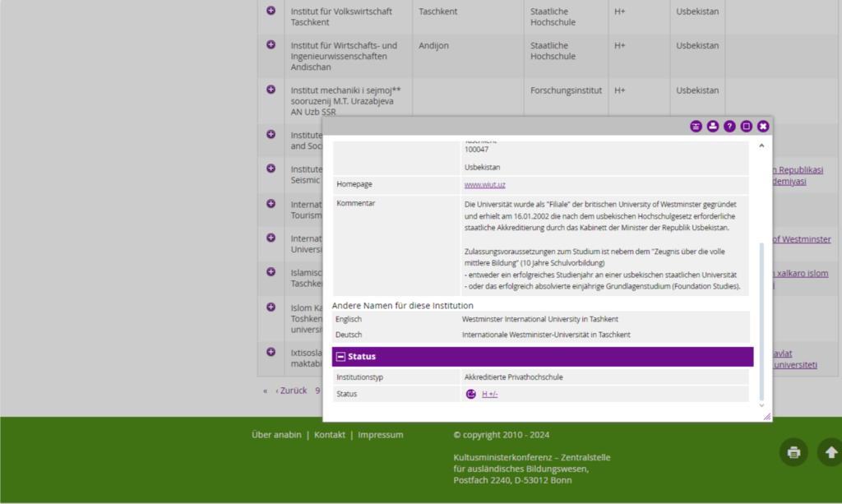Click the round icon next to H +/-
Screen dimensions: 842x504
pyautogui.click(x=471, y=394)
